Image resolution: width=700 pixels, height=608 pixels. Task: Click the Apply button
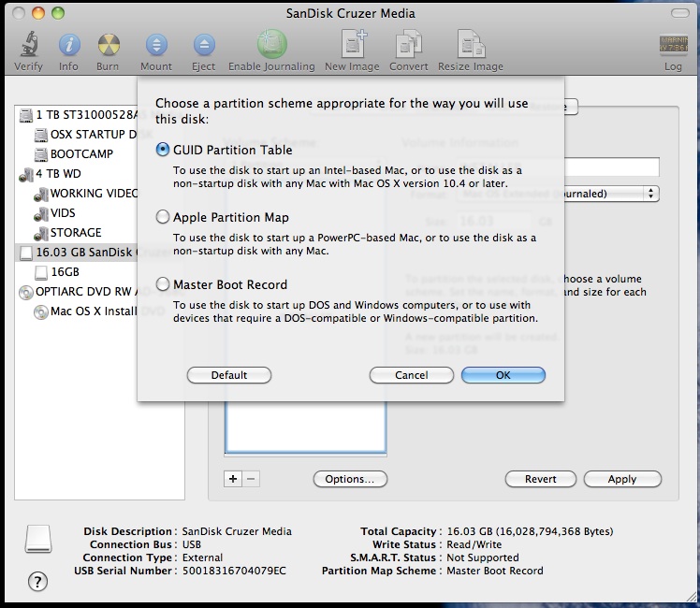point(622,479)
